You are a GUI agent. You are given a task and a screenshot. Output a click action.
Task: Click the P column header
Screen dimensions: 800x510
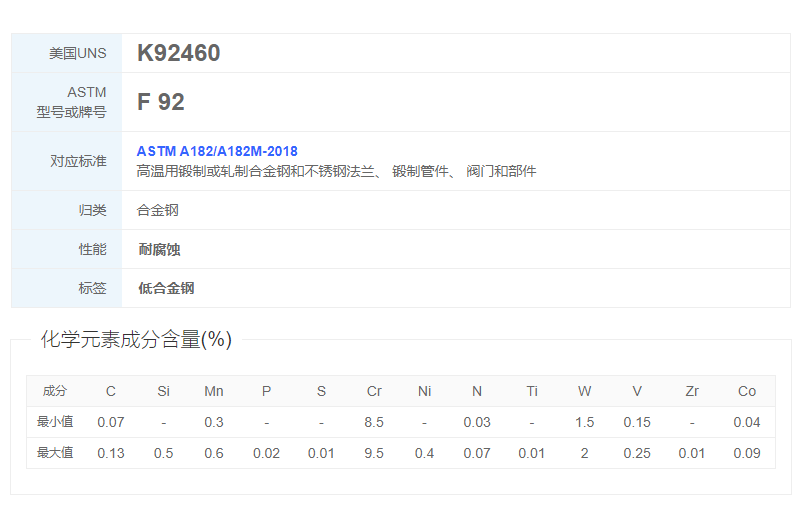coord(266,391)
